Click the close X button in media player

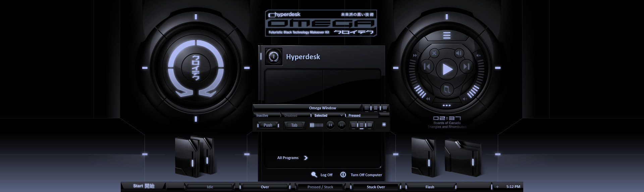(434, 53)
